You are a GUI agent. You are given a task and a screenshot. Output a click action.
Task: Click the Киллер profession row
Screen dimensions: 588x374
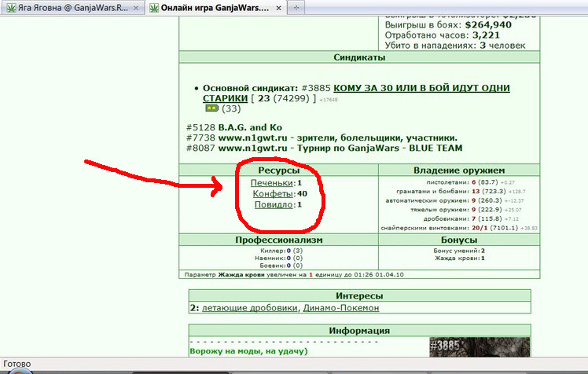pyautogui.click(x=281, y=251)
